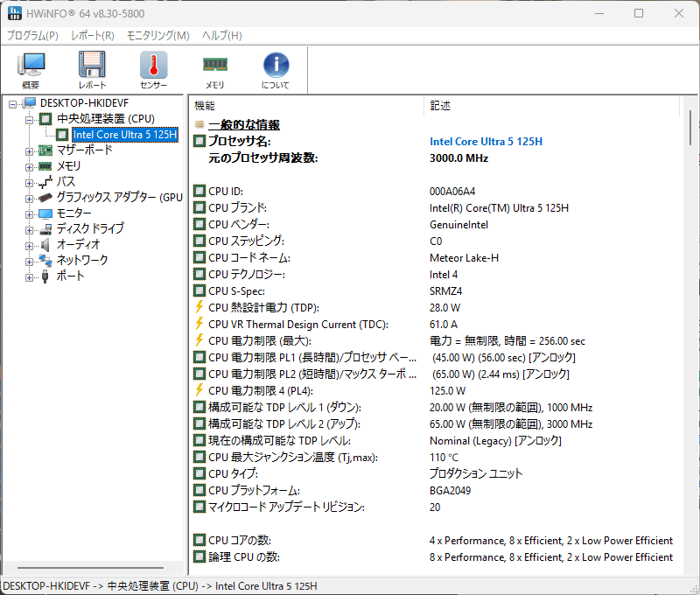Open the モニタリング(M) menu
Viewport: 700px width, 595px height.
coord(157,36)
